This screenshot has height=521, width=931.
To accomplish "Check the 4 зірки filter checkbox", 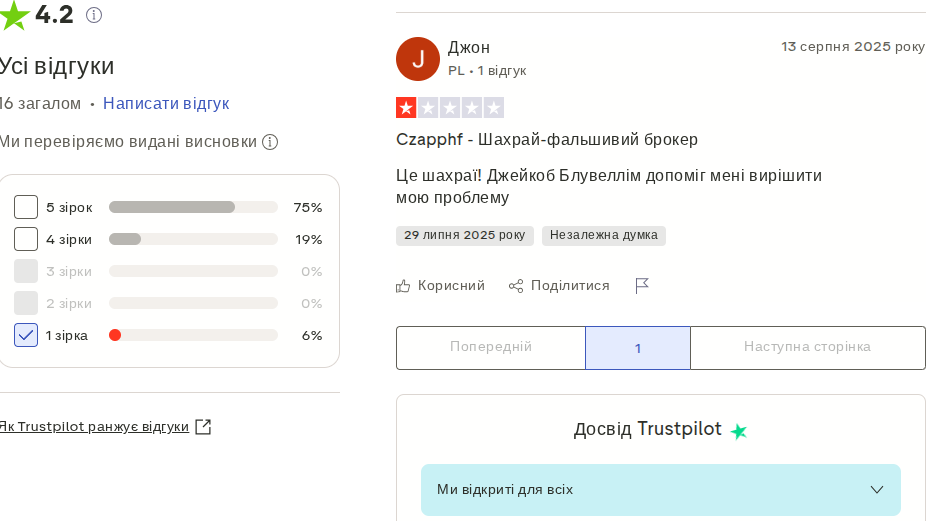I will (26, 239).
